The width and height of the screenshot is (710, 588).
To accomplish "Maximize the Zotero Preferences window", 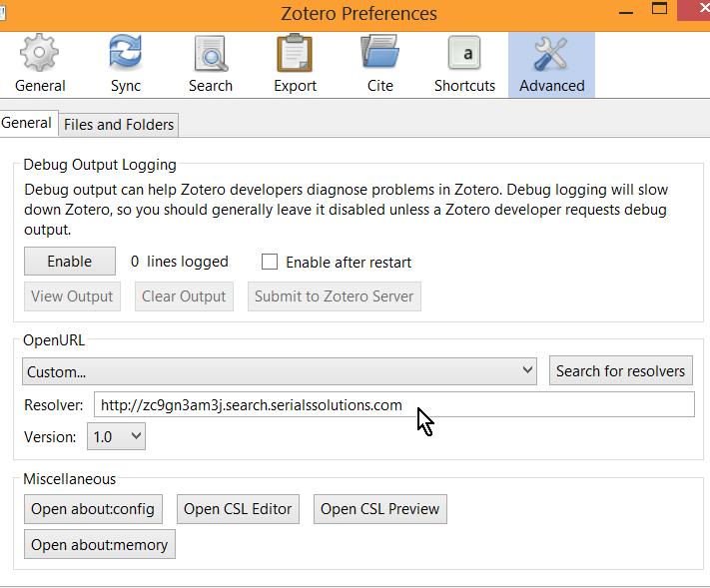I will tap(659, 9).
